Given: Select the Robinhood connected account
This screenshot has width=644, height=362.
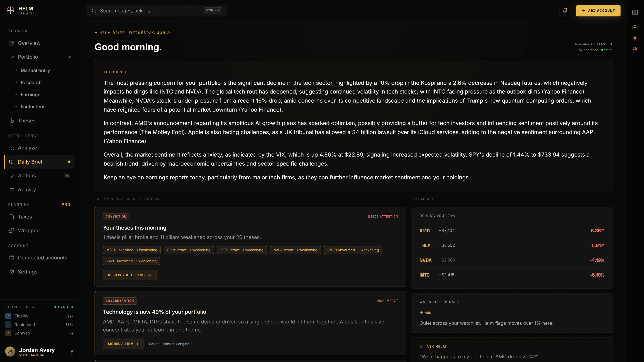Looking at the screenshot, I should [x=39, y=324].
